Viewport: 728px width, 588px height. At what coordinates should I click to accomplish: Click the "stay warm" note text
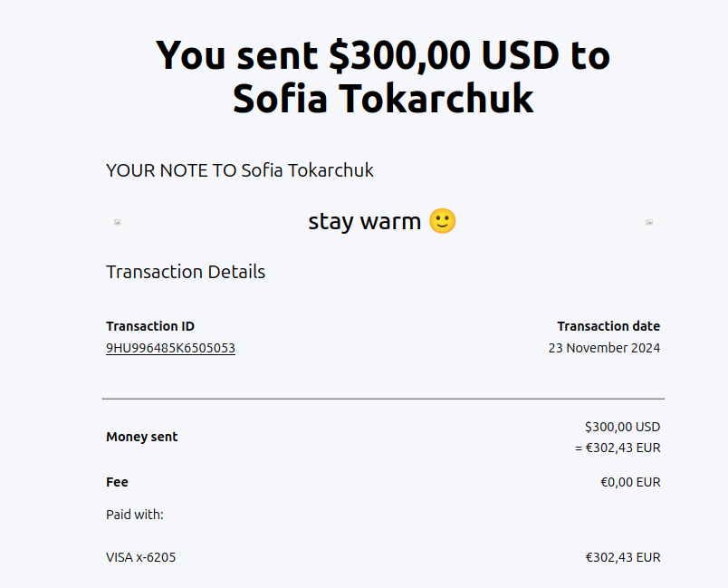[364, 221]
